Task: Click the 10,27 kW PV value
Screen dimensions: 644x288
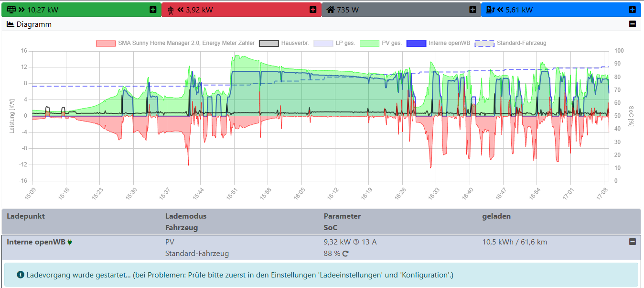Action: [43, 10]
